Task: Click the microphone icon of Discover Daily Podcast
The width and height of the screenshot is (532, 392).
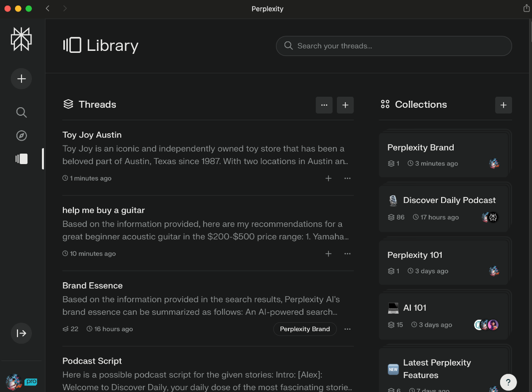Action: point(393,200)
